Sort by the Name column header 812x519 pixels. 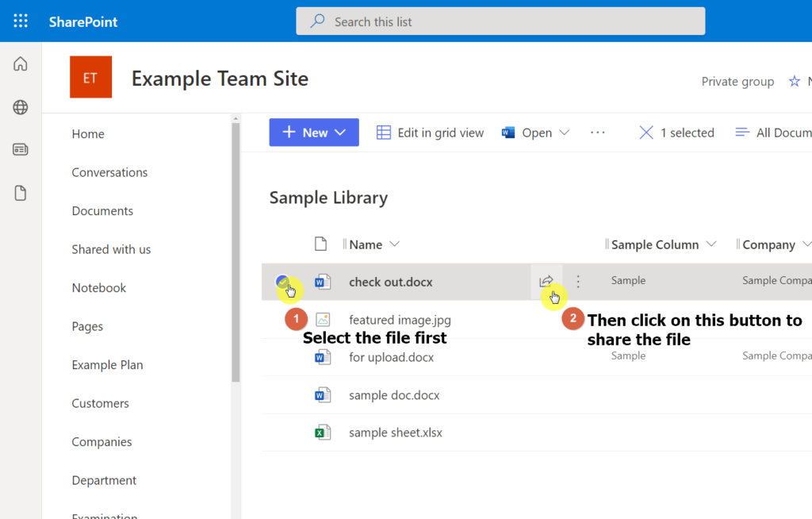366,244
